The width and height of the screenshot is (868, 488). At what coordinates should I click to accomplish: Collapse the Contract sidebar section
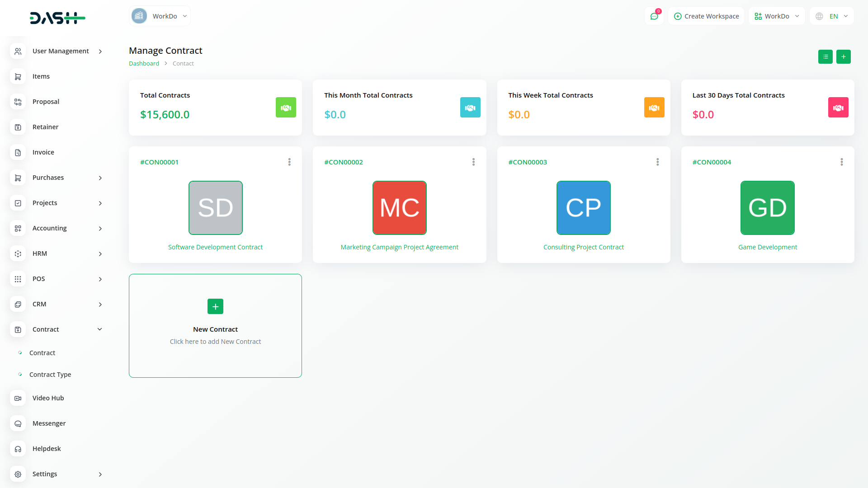coord(99,329)
